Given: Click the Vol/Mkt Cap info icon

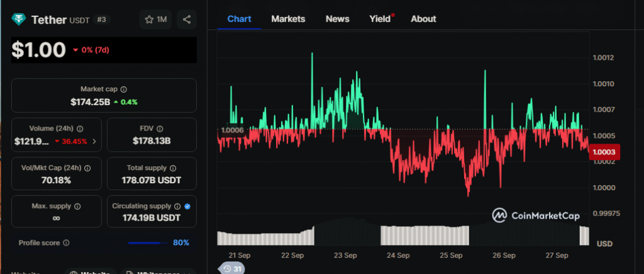Looking at the screenshot, I should click(x=87, y=168).
